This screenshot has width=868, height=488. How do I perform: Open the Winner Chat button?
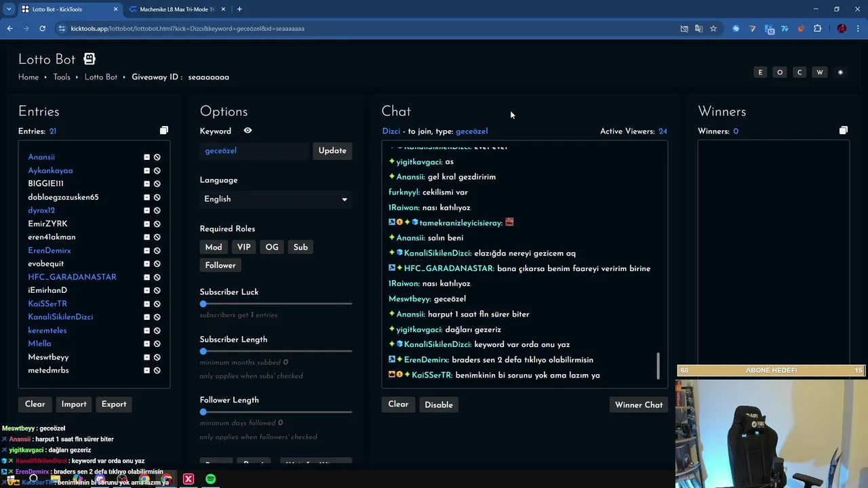point(639,405)
